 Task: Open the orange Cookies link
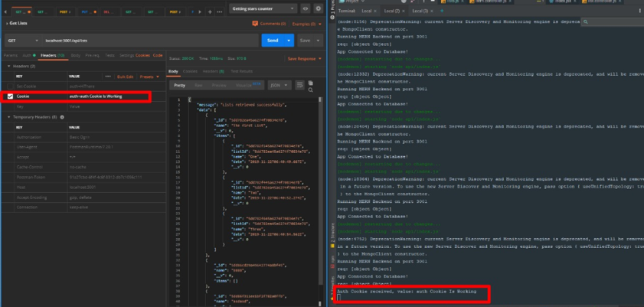coord(143,55)
